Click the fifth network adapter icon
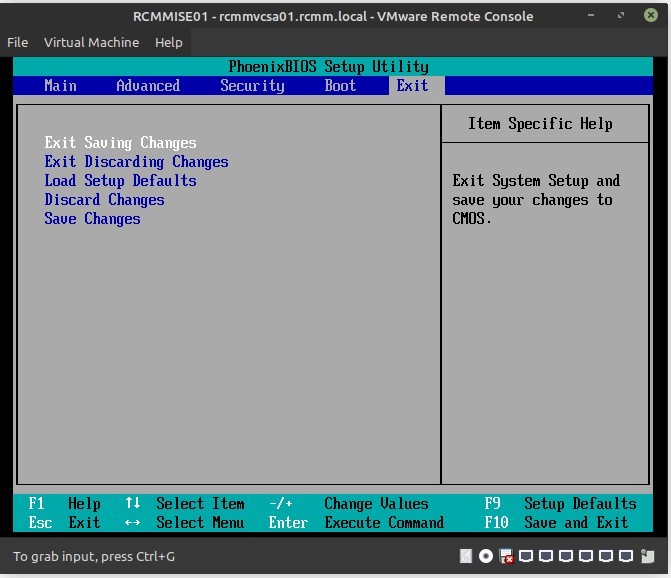This screenshot has height=578, width=671. [606, 556]
